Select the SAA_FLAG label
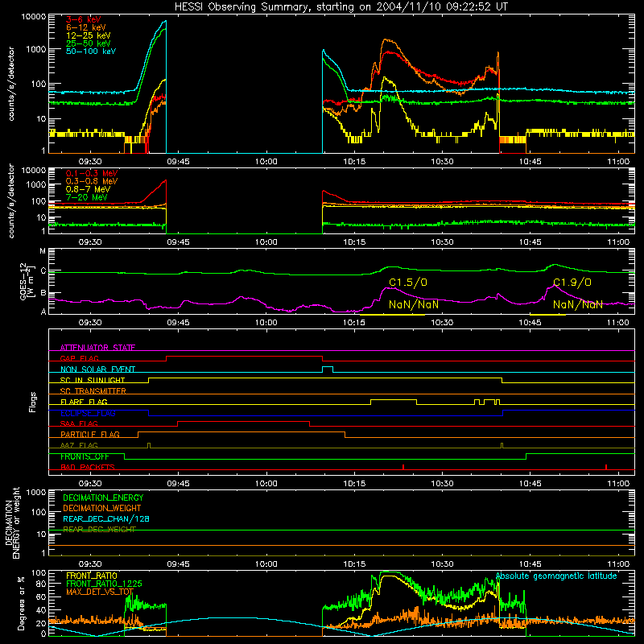The height and width of the screenshot is (644, 644). pos(79,423)
